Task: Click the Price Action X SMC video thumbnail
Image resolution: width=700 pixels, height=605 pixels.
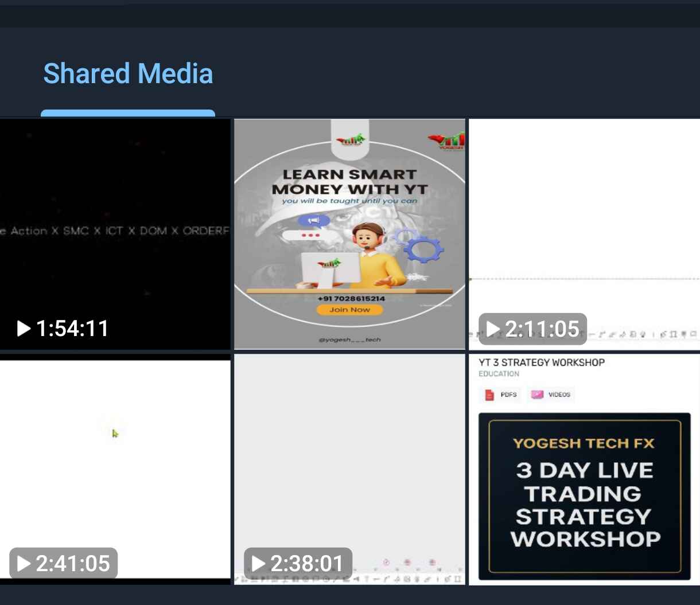Action: tap(115, 231)
